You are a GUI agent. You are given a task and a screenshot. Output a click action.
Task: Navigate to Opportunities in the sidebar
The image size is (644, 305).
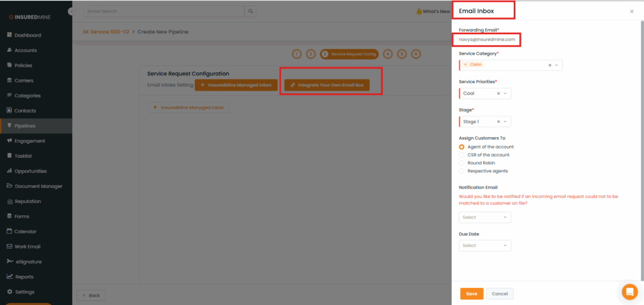click(31, 171)
